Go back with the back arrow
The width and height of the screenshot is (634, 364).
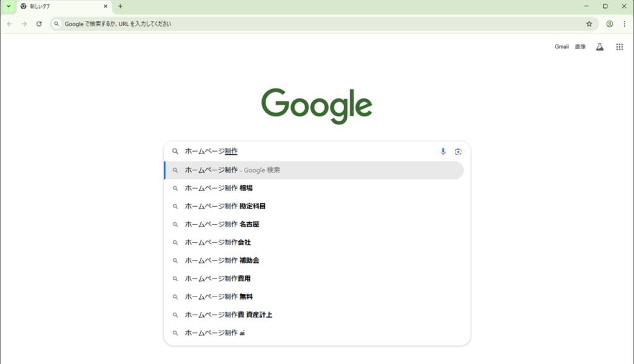point(10,24)
